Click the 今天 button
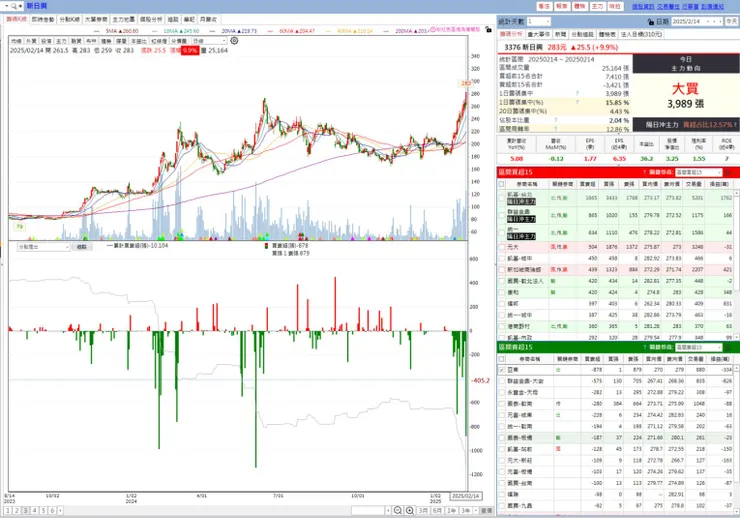Screen dimensions: 740x518 click(732, 22)
